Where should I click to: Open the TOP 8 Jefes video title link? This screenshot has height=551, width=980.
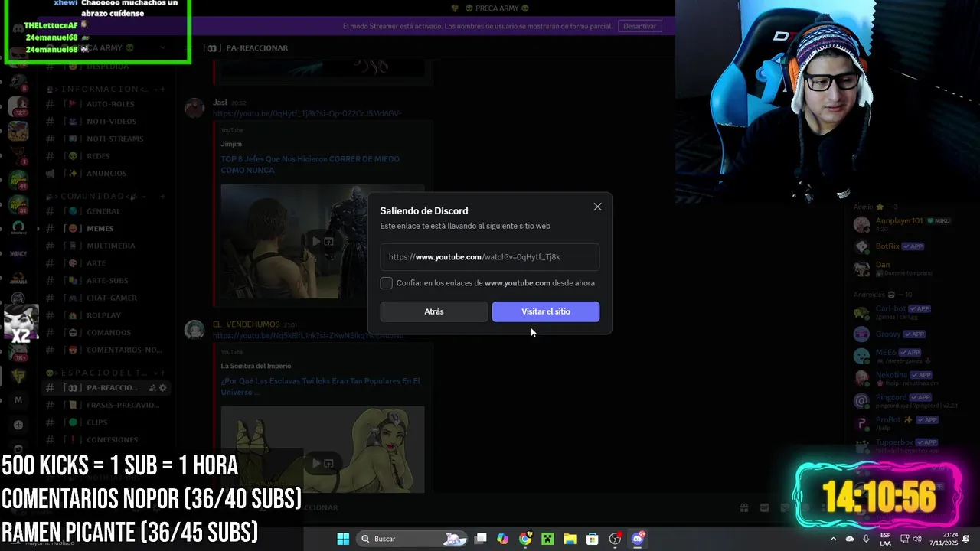click(x=310, y=165)
